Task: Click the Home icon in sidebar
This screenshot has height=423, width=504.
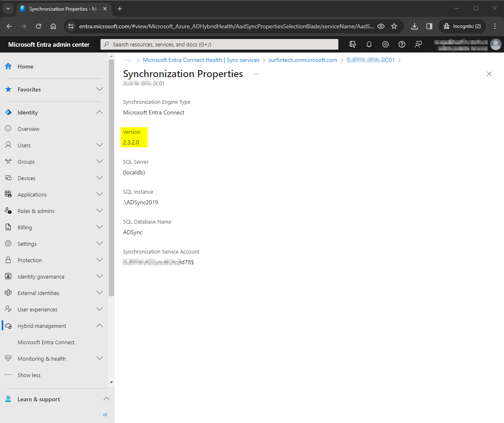Action: [8, 66]
